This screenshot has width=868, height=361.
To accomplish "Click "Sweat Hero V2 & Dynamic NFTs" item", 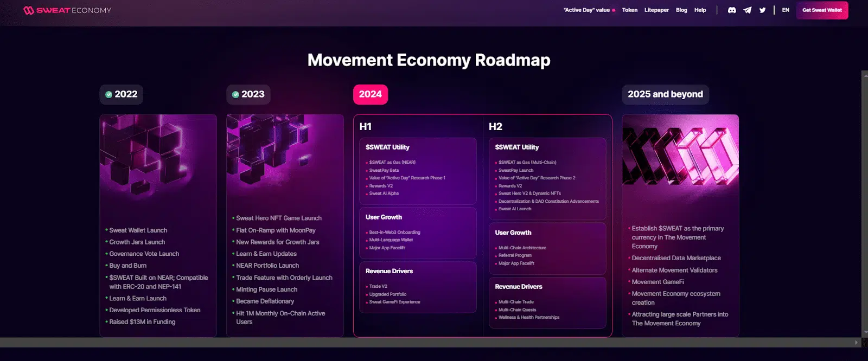I will [529, 194].
